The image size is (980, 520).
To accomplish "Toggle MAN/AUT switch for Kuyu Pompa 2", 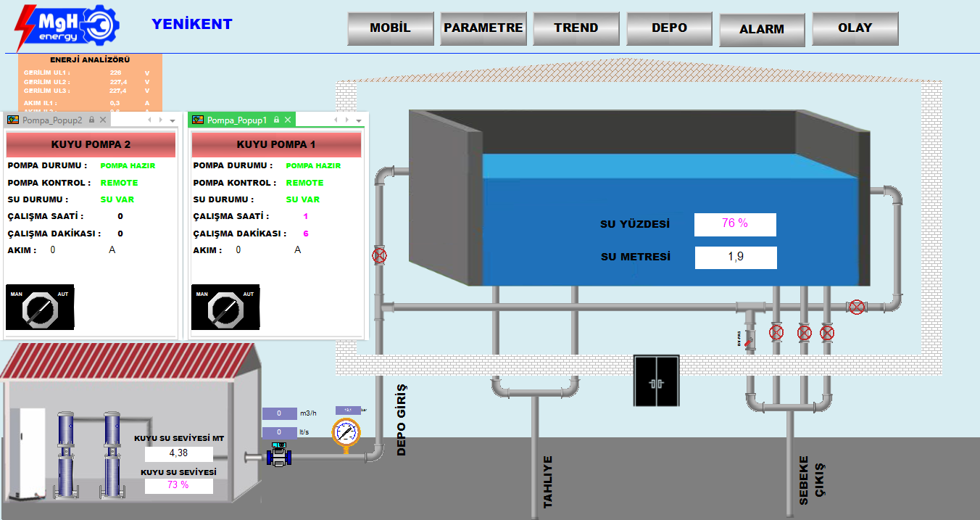I will [x=40, y=308].
